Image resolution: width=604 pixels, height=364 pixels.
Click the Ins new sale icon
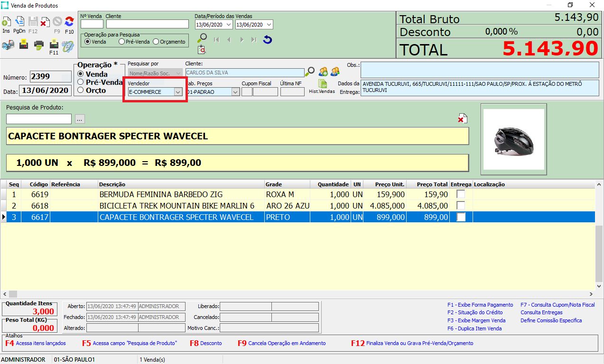click(7, 22)
